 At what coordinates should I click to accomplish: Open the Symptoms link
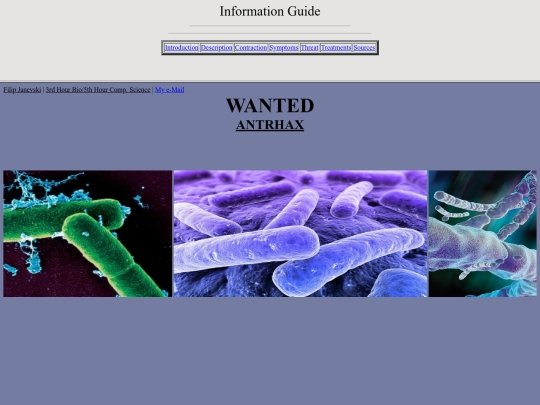tap(284, 48)
